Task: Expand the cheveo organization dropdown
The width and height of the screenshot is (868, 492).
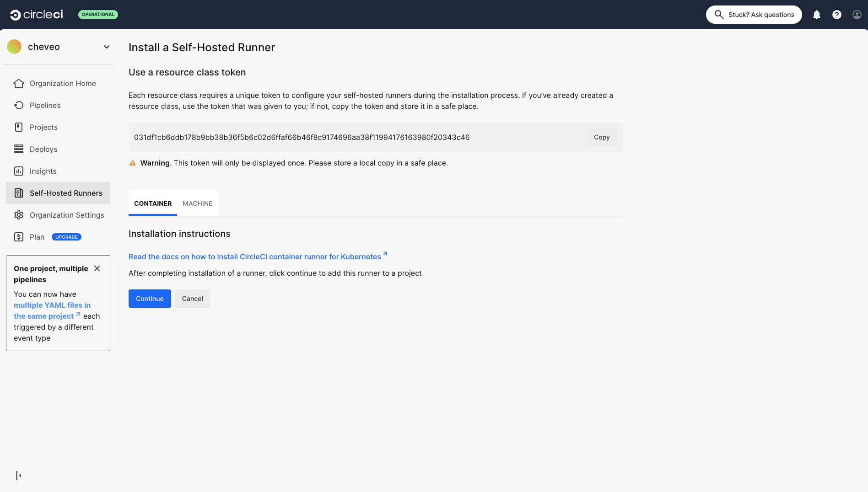Action: click(106, 47)
